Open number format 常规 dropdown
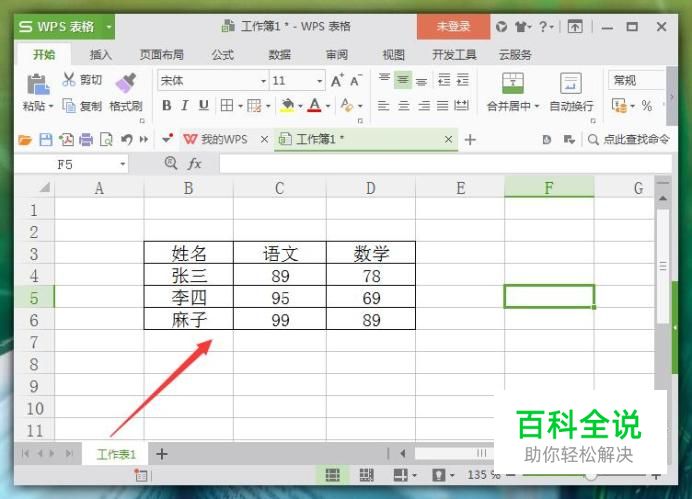The width and height of the screenshot is (692, 499). [x=636, y=80]
